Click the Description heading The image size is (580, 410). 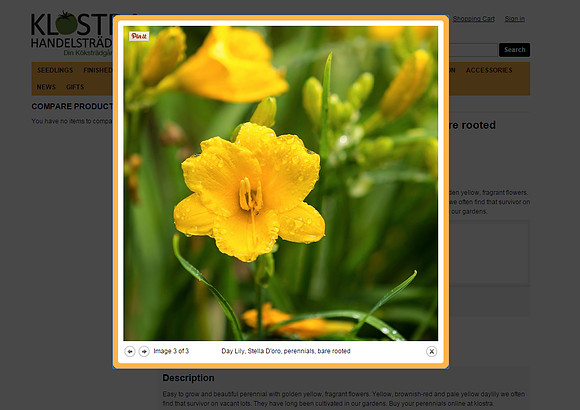point(188,378)
